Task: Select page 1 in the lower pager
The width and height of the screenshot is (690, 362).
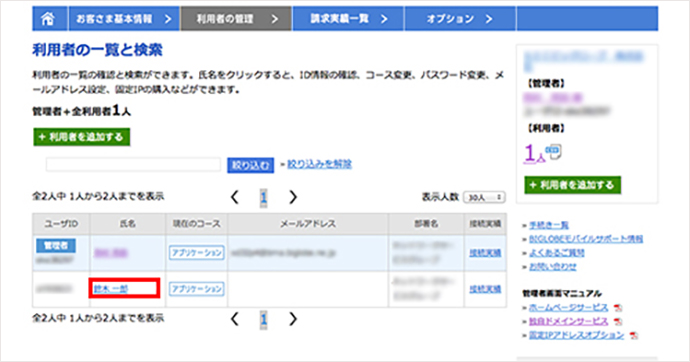Action: 264,319
